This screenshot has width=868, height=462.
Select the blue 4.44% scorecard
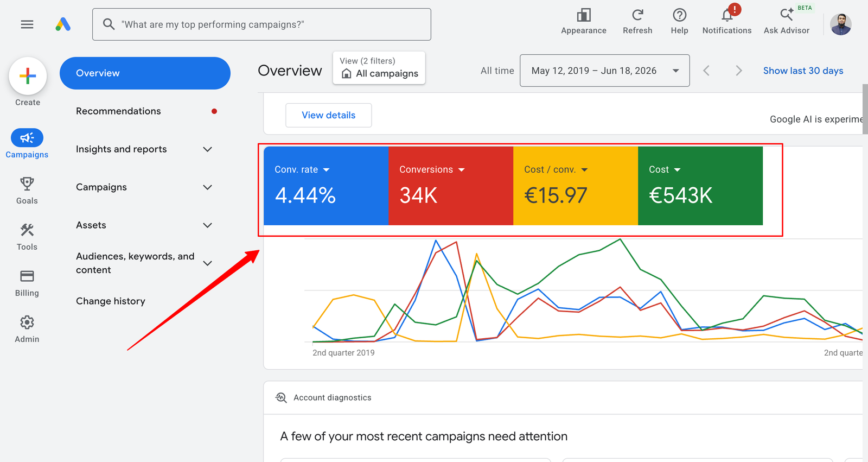[326, 186]
